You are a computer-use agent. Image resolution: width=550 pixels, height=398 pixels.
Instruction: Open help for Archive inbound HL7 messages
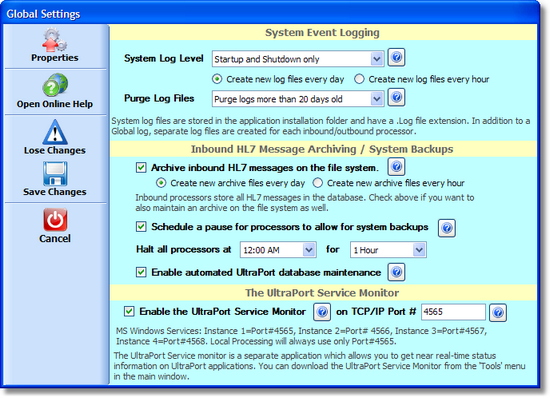pyautogui.click(x=396, y=167)
